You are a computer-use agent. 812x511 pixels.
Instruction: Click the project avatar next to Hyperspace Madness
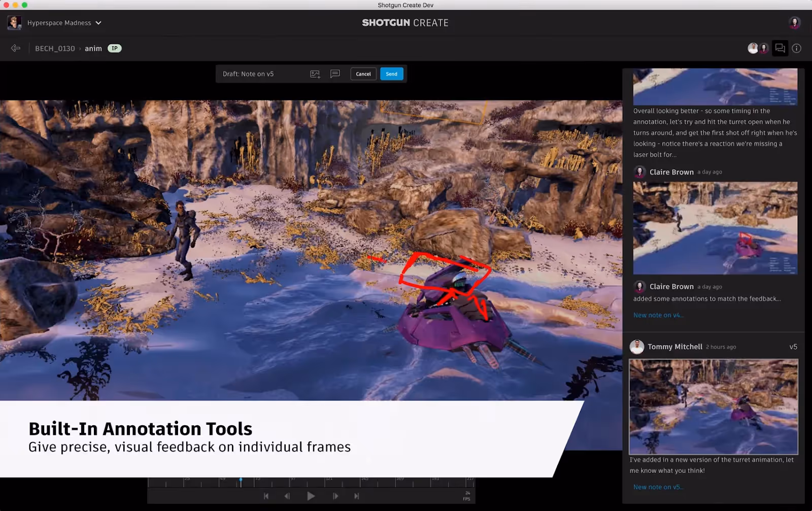[14, 23]
